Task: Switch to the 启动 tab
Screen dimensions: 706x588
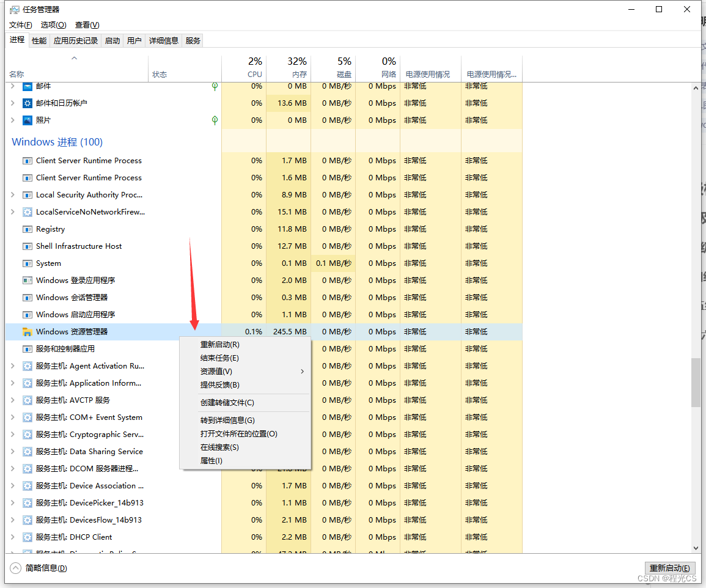Action: coord(112,40)
